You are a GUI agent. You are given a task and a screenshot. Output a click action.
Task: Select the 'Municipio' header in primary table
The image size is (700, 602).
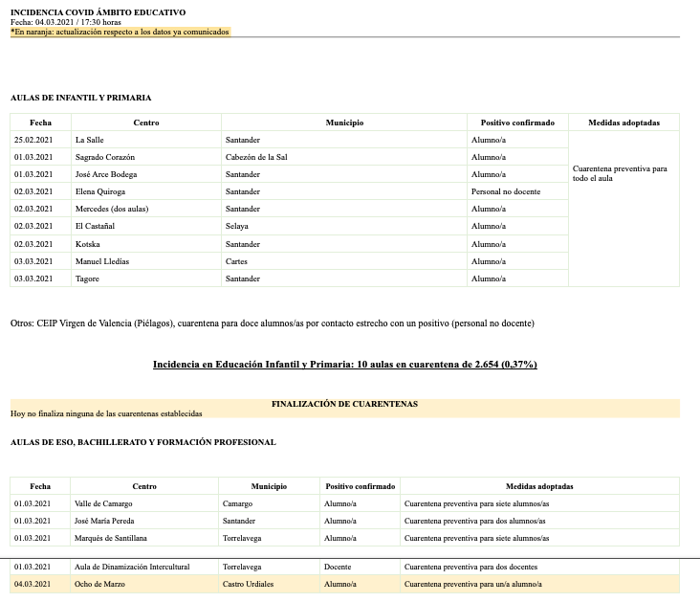coord(344,123)
